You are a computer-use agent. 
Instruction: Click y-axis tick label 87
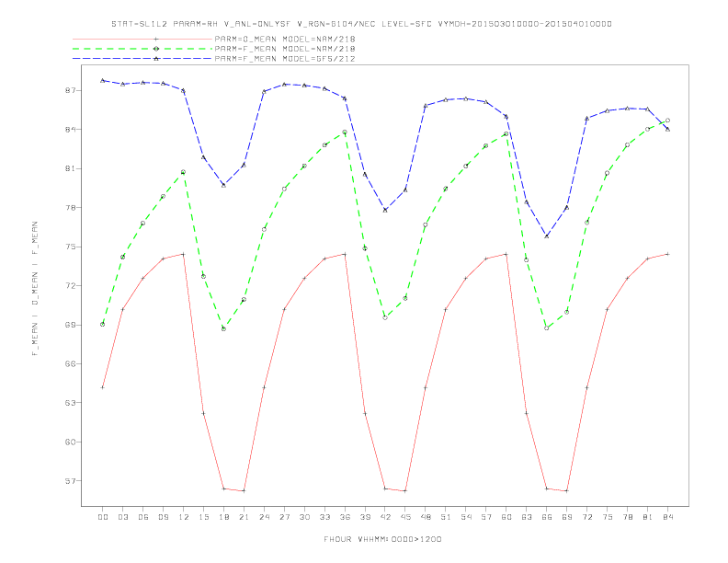70,90
